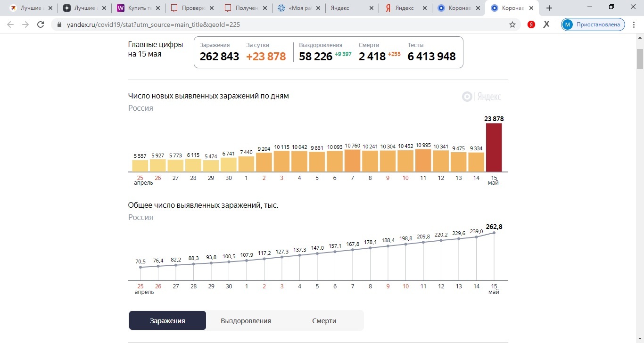
Task: Click the deaths figure 2 418
Action: coord(372,57)
